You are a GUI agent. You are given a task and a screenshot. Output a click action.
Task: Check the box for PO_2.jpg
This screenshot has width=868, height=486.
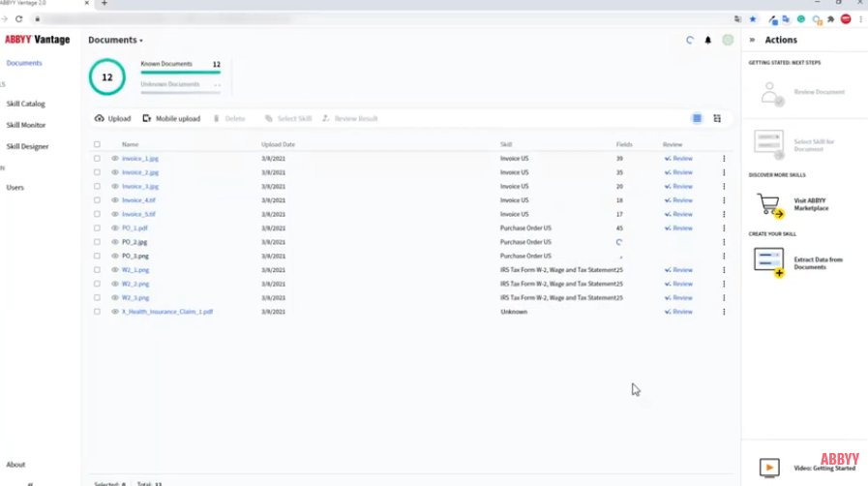97,242
